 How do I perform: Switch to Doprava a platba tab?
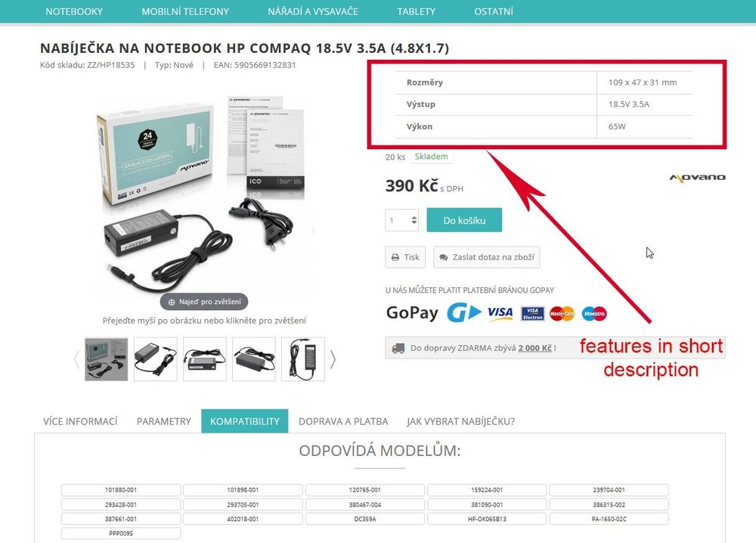[x=343, y=421]
